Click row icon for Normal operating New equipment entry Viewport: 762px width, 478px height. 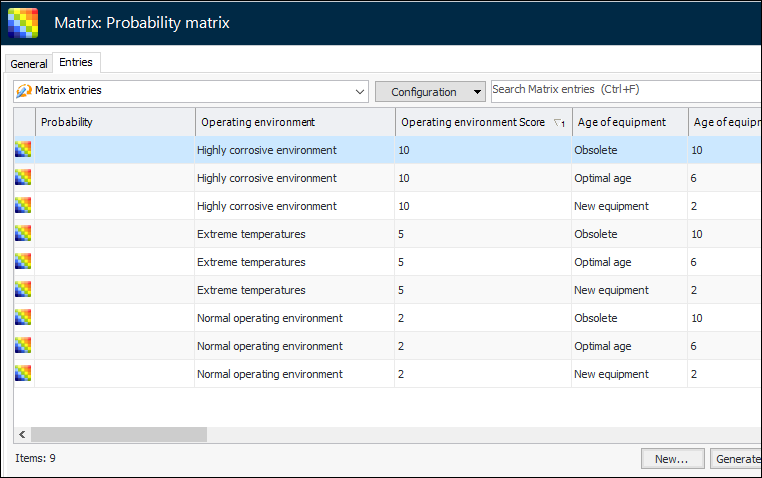[23, 374]
